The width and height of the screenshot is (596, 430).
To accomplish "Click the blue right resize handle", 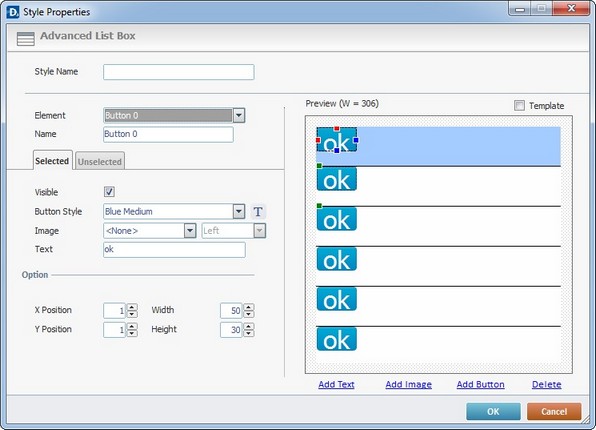I will (356, 140).
